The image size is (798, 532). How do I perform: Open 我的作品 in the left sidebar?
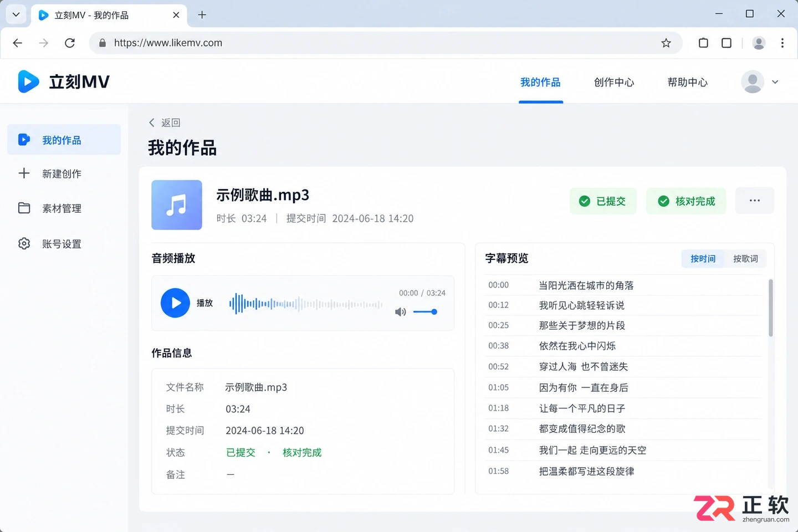click(64, 140)
